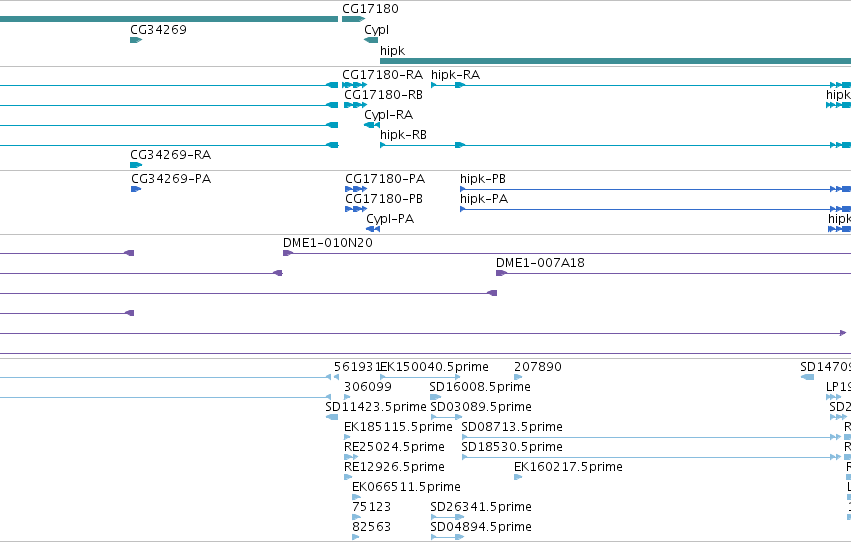This screenshot has width=851, height=542.
Task: Open EST EK150040.5prime
Action: tap(420, 377)
